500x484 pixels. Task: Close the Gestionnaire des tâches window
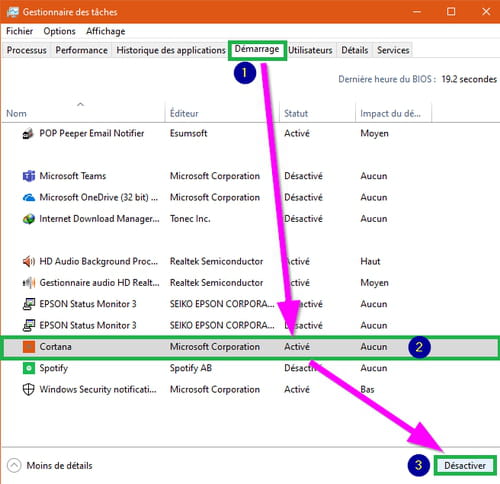point(486,12)
